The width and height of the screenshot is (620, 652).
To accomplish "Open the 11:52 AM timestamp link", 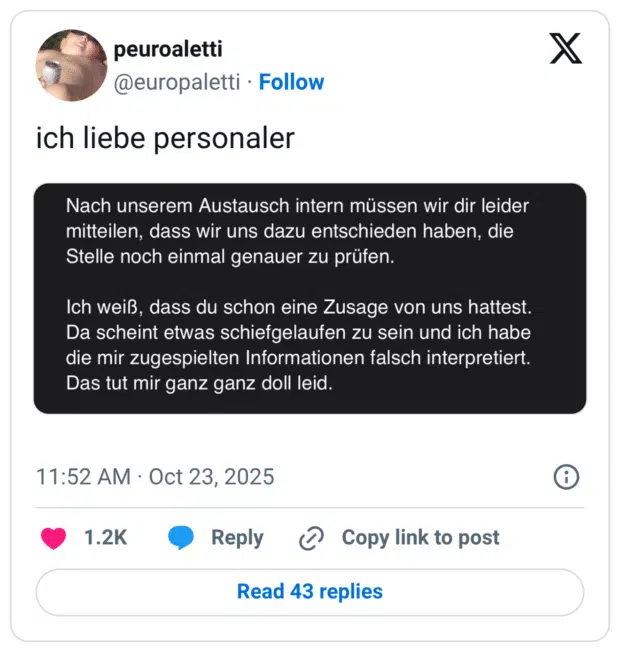I will [83, 477].
